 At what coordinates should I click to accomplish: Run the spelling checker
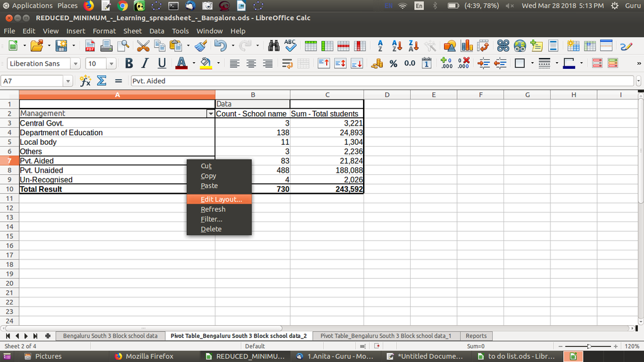pyautogui.click(x=291, y=45)
